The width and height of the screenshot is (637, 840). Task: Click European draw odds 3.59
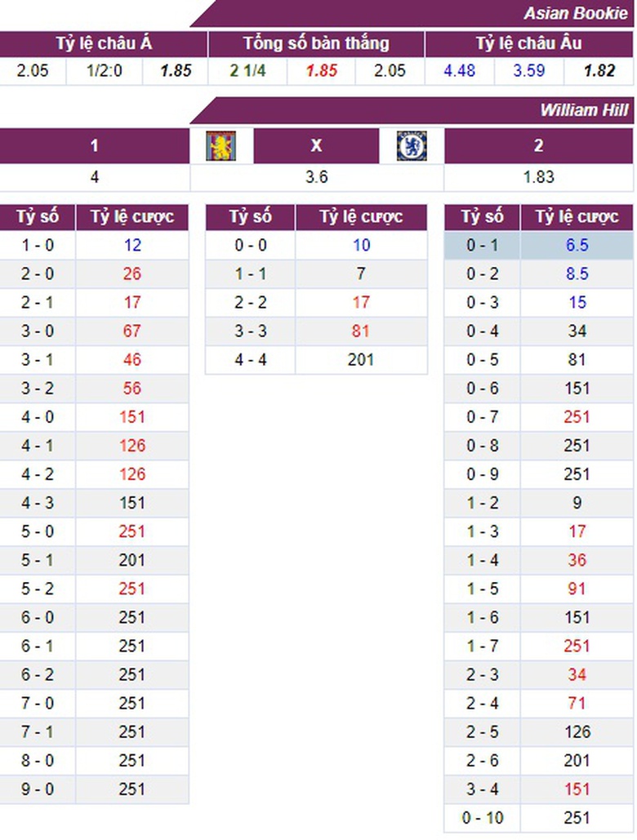(x=529, y=70)
